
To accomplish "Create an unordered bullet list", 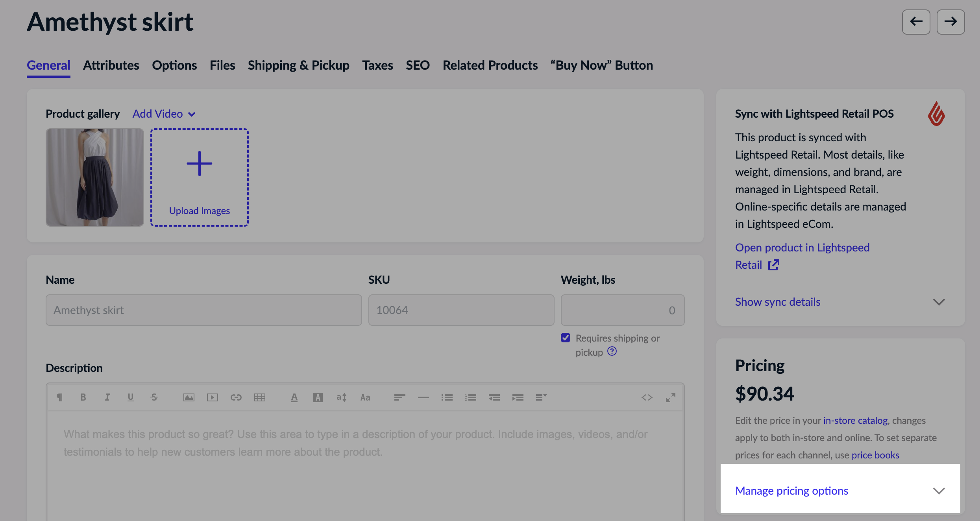I will 447,397.
